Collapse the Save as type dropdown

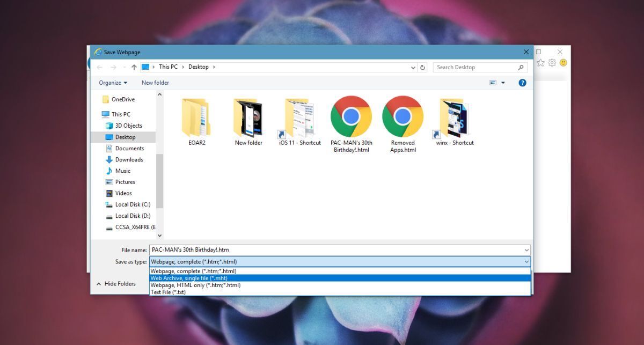[x=526, y=262]
